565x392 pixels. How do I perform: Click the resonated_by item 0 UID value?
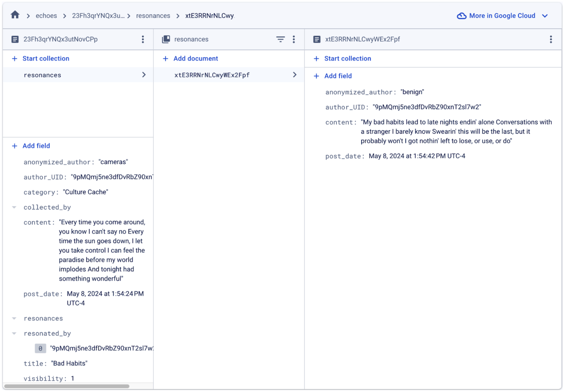(x=102, y=348)
